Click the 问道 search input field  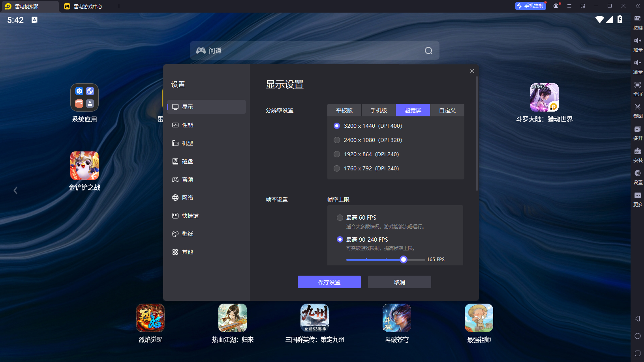pyautogui.click(x=315, y=50)
